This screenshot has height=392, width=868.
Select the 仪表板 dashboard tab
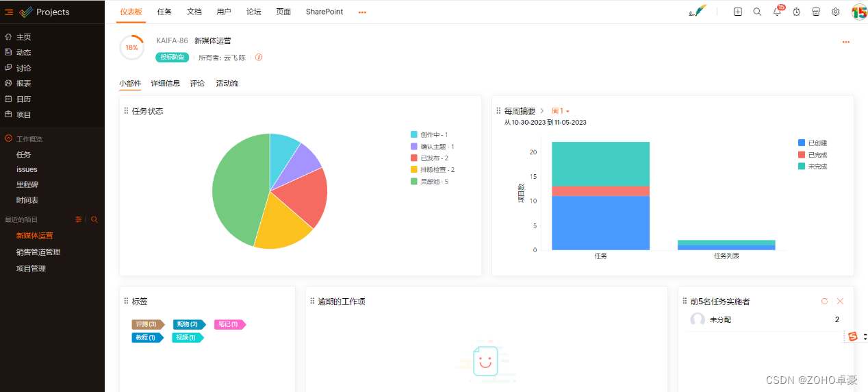[x=131, y=12]
